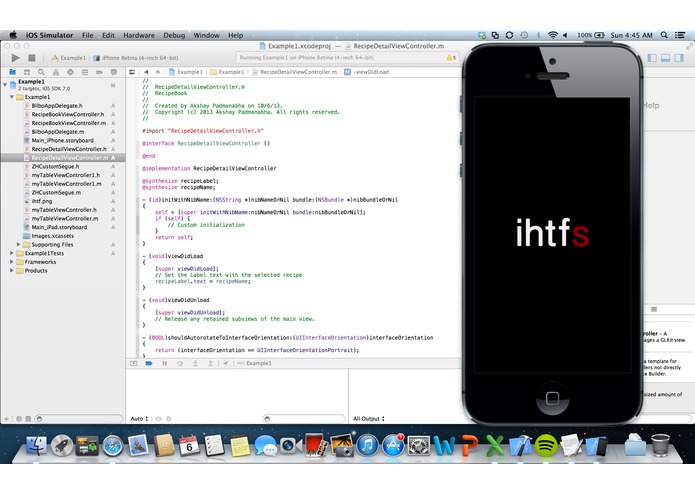Toggle breakpoints activation in debug bar
Viewport: 695px width, 494px height.
click(x=149, y=363)
